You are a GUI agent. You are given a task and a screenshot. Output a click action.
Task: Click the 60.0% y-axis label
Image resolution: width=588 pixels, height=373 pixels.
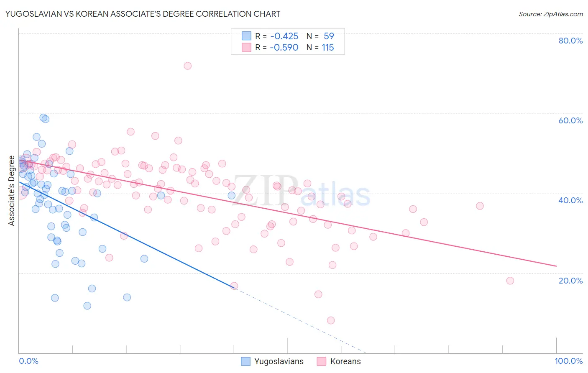(x=570, y=120)
